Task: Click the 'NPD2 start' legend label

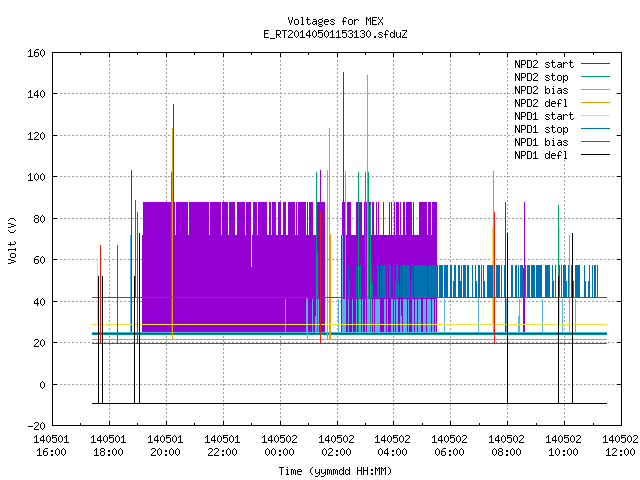Action: [x=544, y=64]
